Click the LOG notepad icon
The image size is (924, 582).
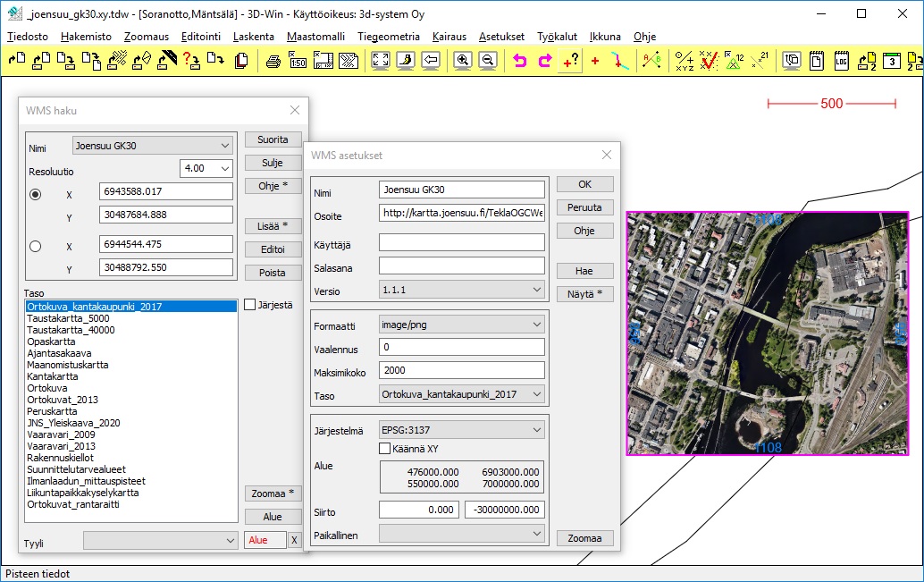(842, 60)
